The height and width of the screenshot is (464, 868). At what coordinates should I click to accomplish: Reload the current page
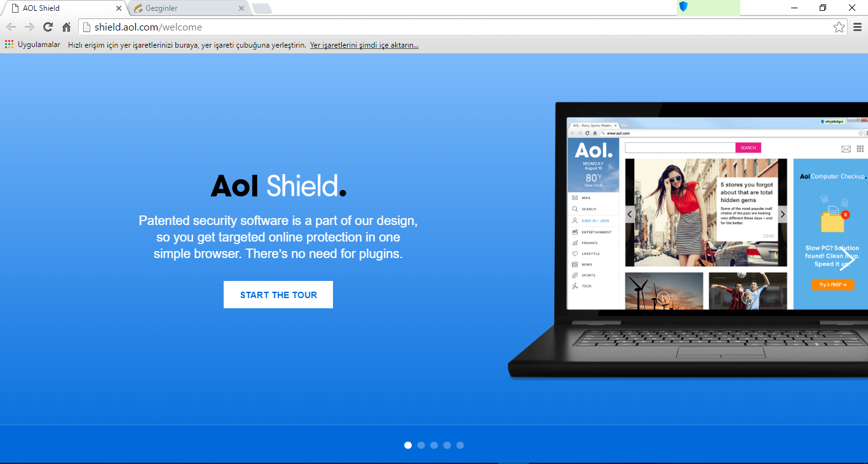pos(48,27)
